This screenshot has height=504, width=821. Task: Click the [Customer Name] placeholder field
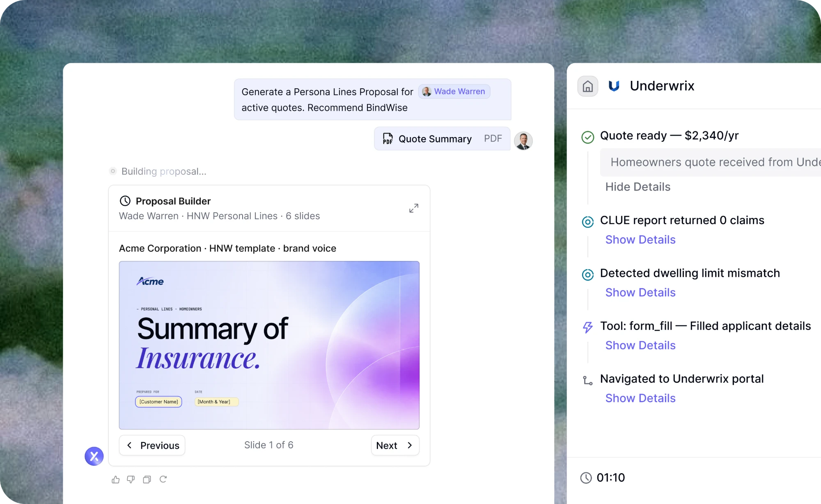[x=158, y=402]
